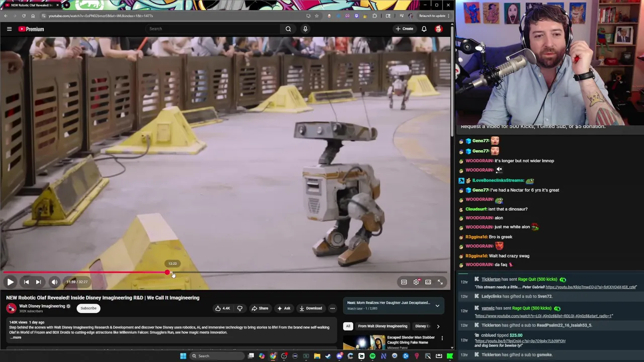
Task: Share the video
Action: point(260,308)
